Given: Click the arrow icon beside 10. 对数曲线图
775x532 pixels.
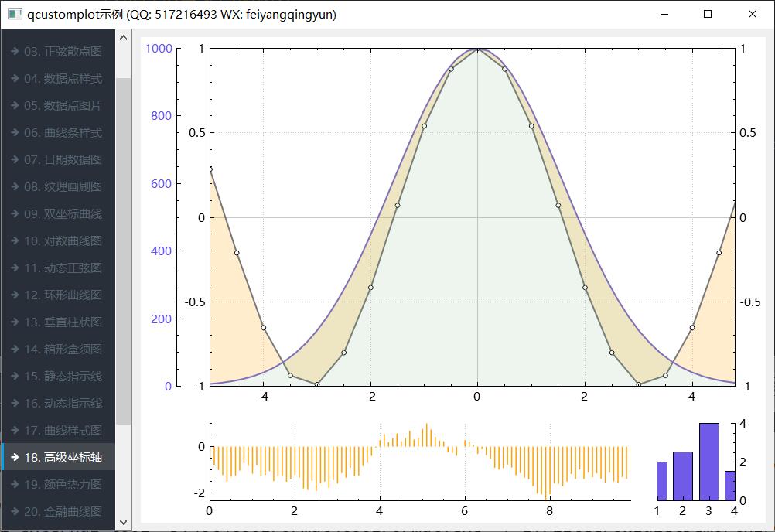Looking at the screenshot, I should click(14, 240).
